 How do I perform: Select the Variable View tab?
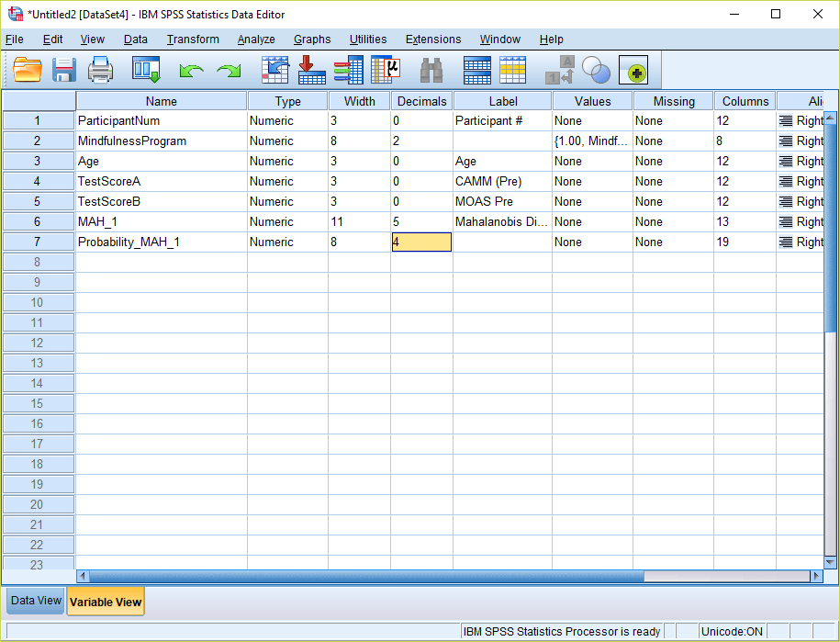click(x=106, y=602)
